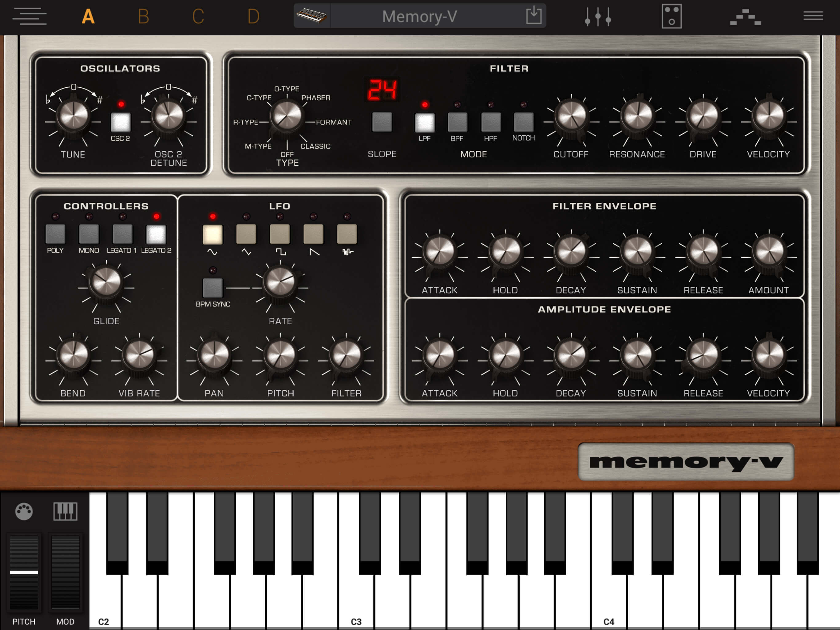Screen dimensions: 840x630
Task: Enable the OSC 2 switch
Action: coord(121,122)
